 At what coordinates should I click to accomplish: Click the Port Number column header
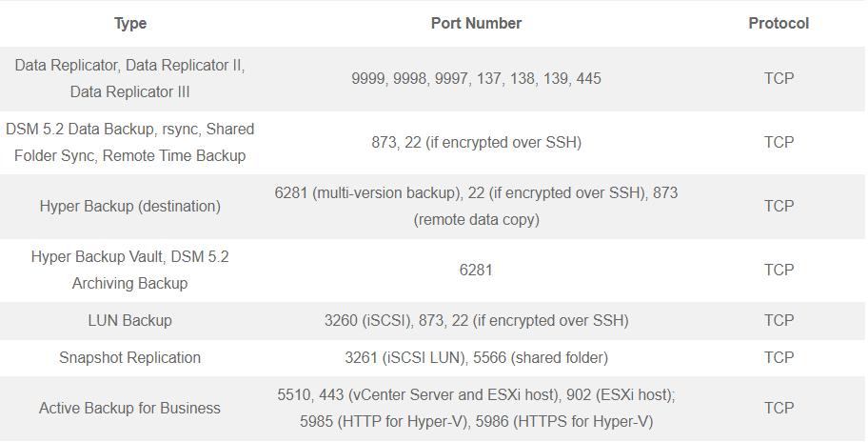(476, 23)
